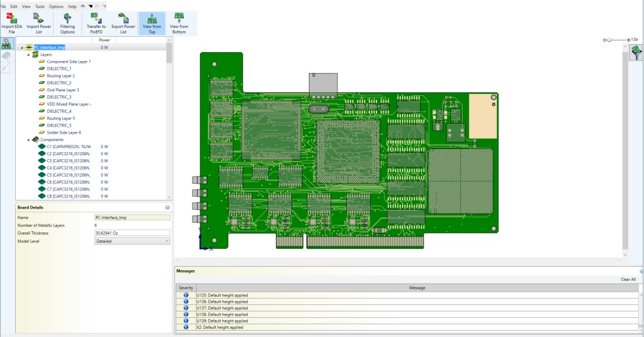Viewport: 644px width, 337px height.
Task: Click the C1 component chip icon
Action: (x=41, y=146)
